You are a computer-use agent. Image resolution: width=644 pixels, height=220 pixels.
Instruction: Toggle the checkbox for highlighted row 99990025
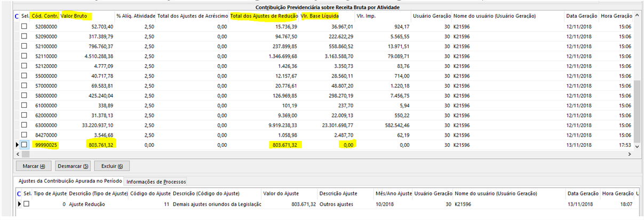tap(24, 145)
